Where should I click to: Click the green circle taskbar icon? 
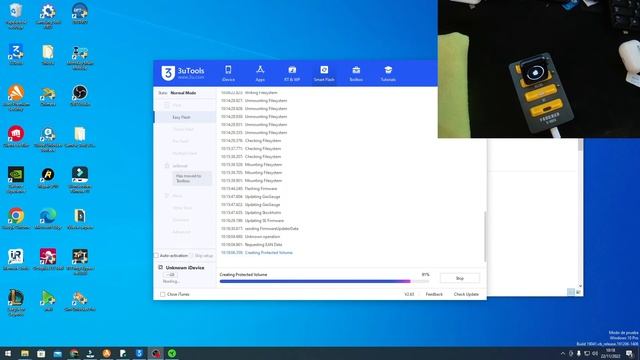[x=172, y=353]
